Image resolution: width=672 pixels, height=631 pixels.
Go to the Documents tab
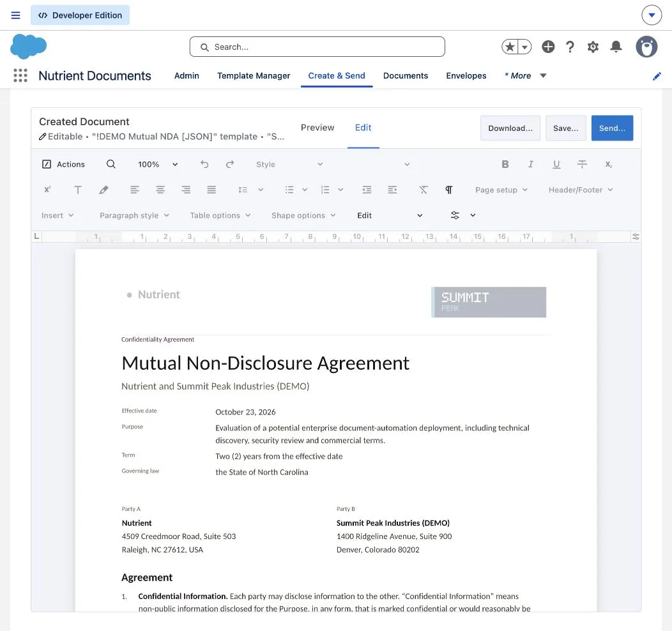click(x=406, y=76)
